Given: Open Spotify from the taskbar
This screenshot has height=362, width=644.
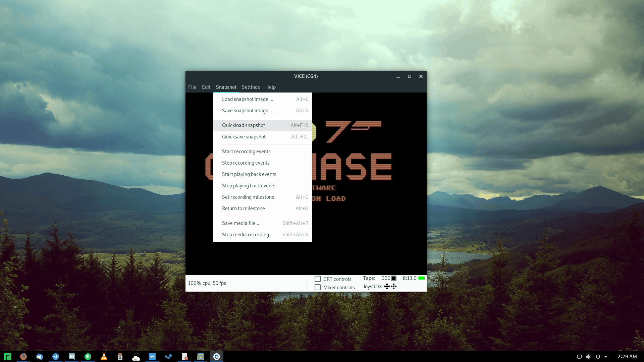Looking at the screenshot, I should (x=88, y=357).
